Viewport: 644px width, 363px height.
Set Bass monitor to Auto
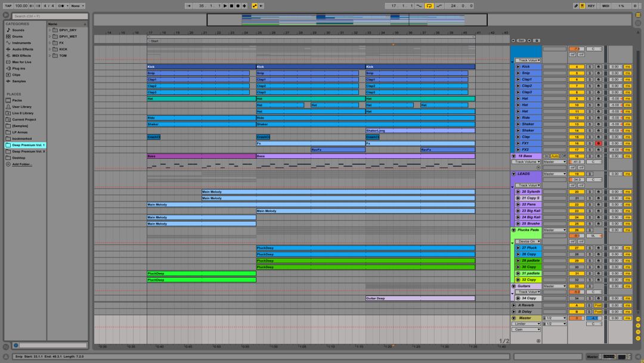(x=555, y=156)
